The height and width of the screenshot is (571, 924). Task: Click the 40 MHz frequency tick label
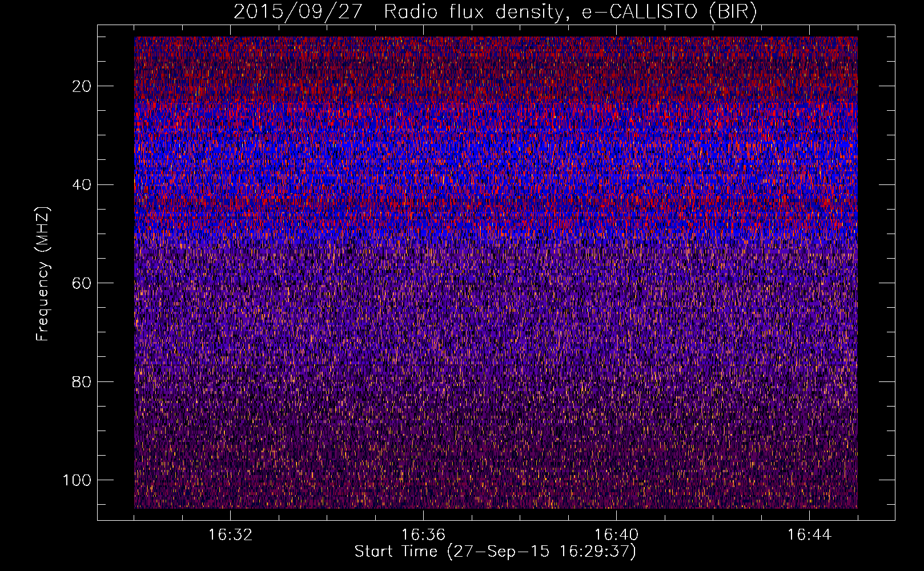point(82,184)
